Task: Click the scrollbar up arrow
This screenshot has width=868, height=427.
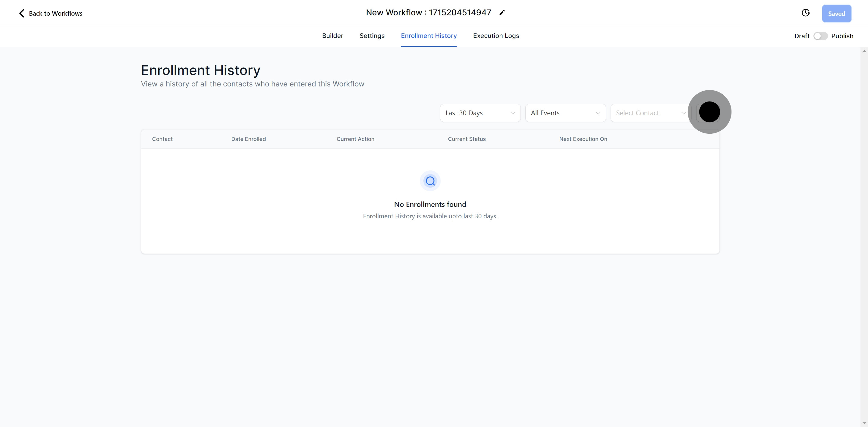Action: 864,51
